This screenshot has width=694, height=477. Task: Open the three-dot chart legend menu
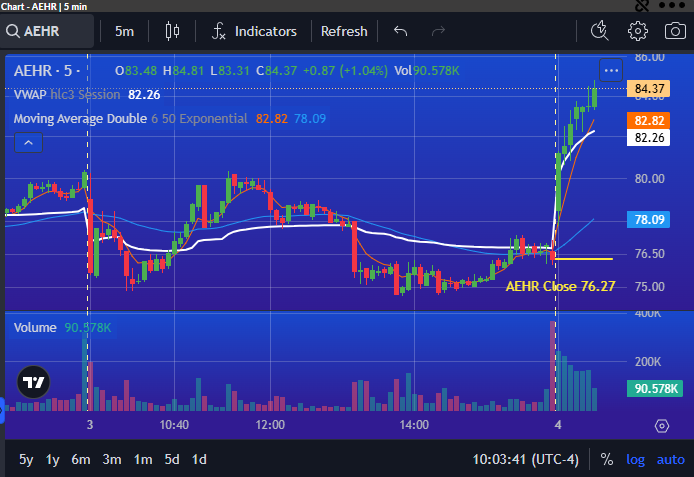(x=611, y=70)
